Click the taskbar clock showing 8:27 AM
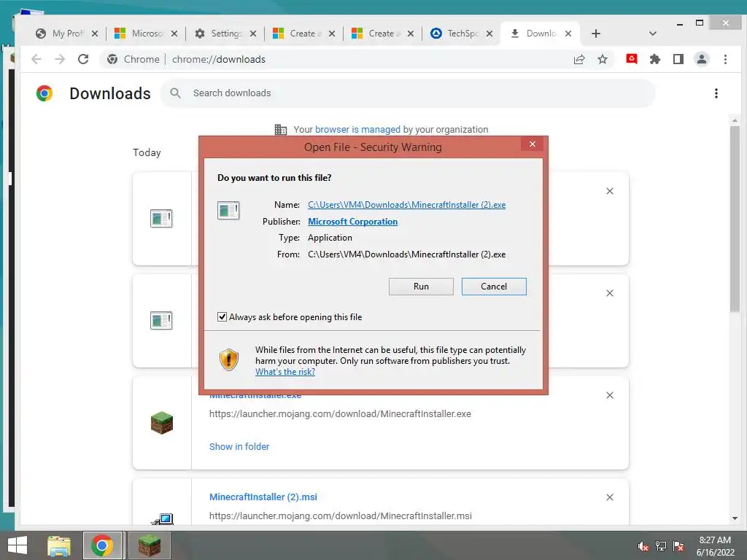 pos(715,545)
